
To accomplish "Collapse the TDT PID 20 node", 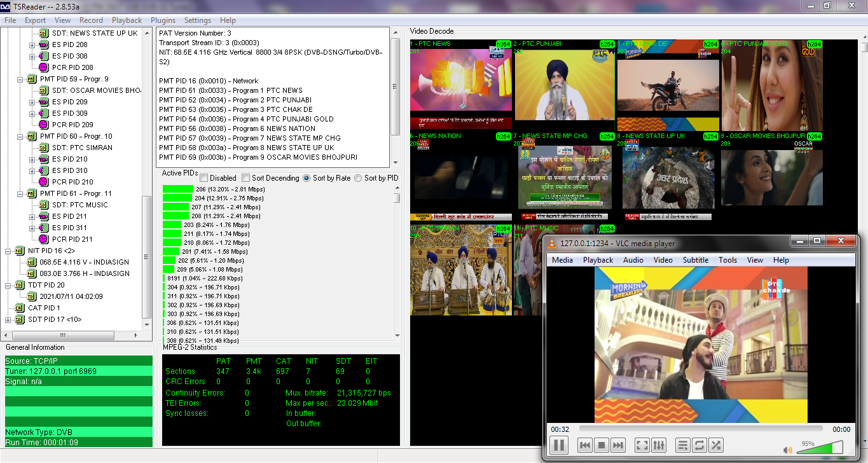I will click(8, 285).
